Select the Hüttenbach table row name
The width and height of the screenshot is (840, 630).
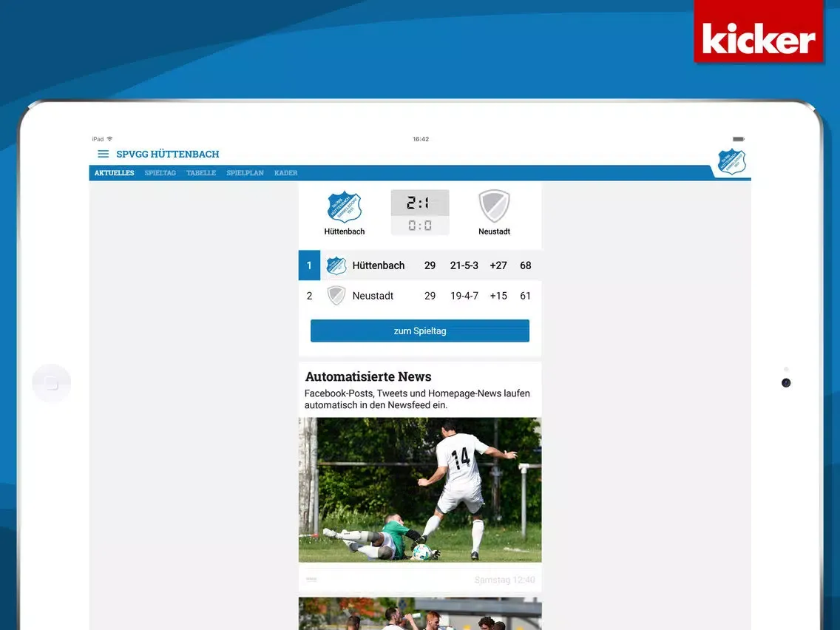pos(378,265)
